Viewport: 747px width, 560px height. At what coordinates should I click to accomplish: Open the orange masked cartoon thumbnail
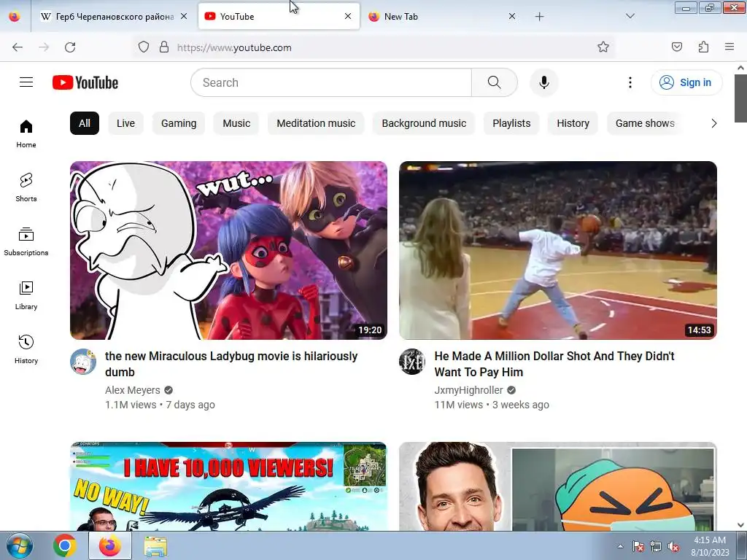[558, 486]
